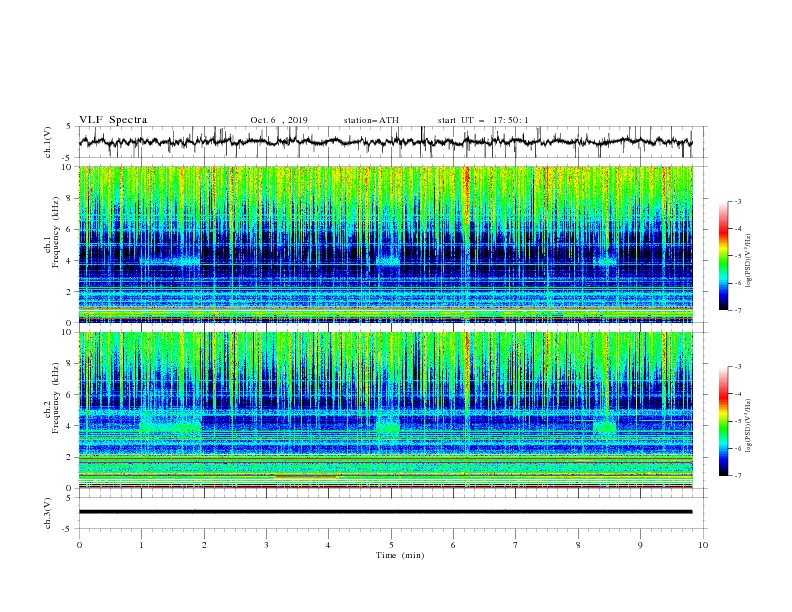This screenshot has width=792, height=612.
Task: Click the "5" tick beneath the time axis
Action: click(391, 545)
